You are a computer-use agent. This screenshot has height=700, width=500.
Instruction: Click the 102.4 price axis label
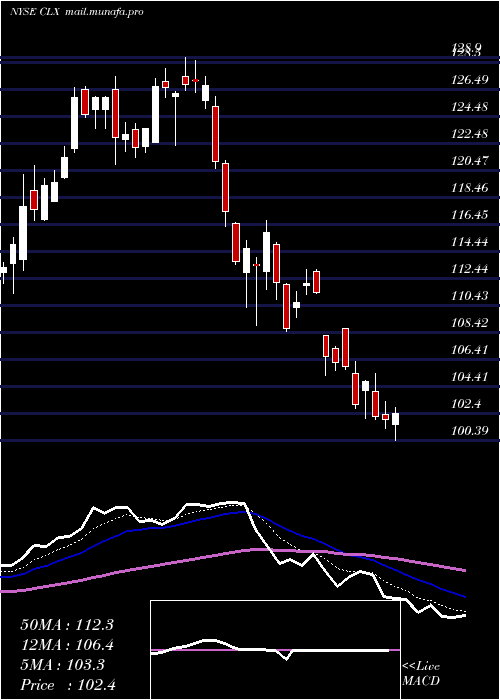[466, 404]
